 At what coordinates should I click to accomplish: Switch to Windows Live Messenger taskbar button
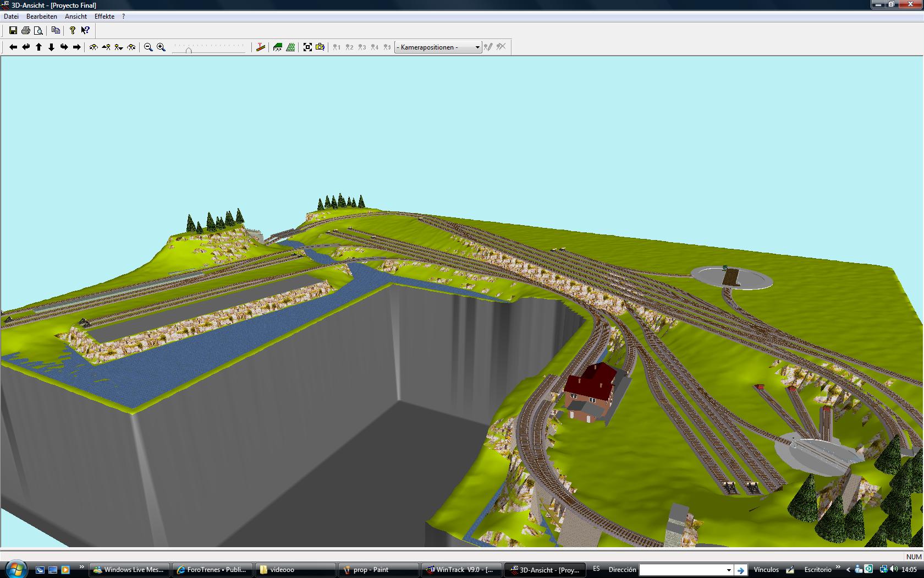(x=130, y=570)
